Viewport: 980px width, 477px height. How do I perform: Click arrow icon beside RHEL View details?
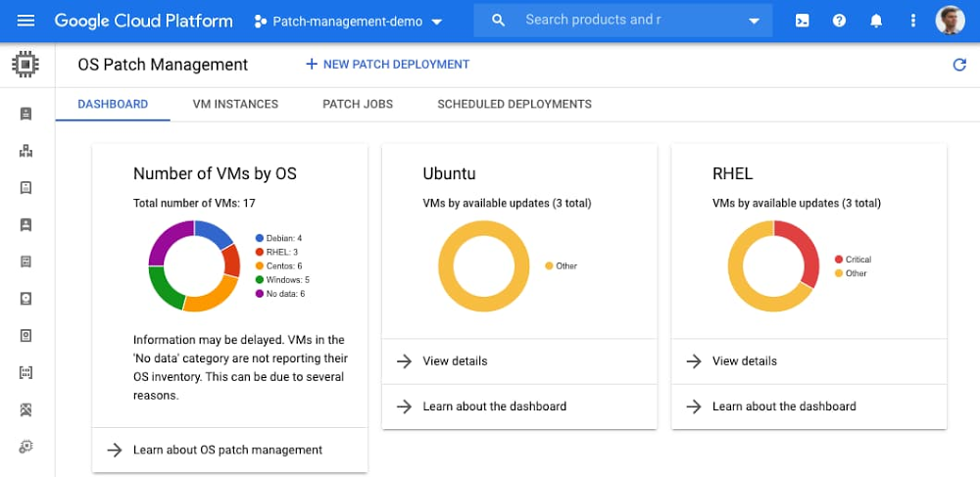point(694,361)
